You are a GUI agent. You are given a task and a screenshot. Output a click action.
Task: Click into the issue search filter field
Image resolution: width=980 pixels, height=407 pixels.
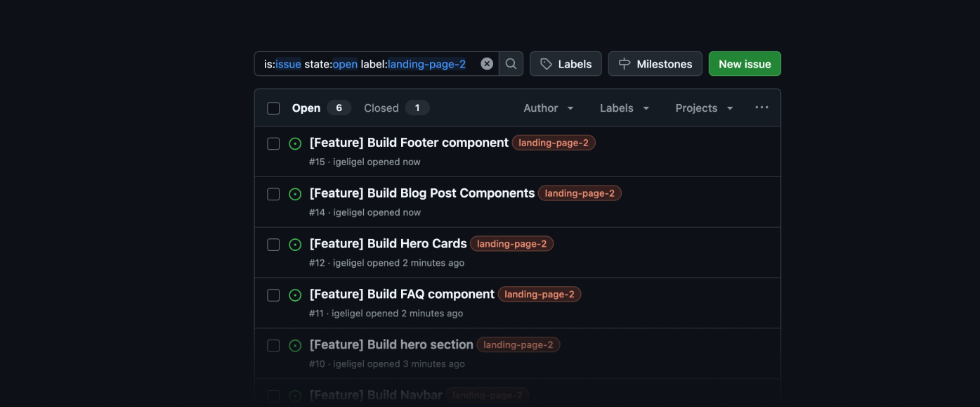pos(365,64)
